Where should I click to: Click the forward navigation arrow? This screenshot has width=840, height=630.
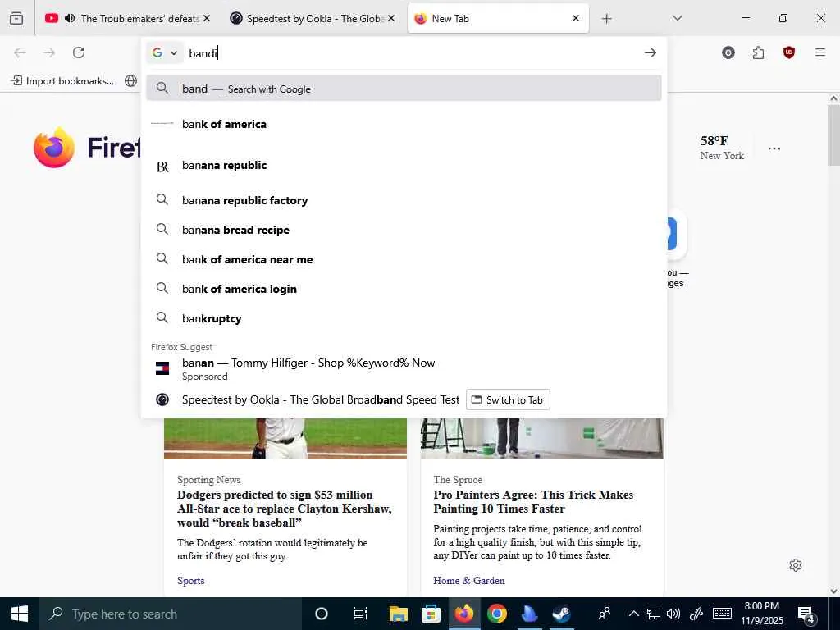pos(49,52)
